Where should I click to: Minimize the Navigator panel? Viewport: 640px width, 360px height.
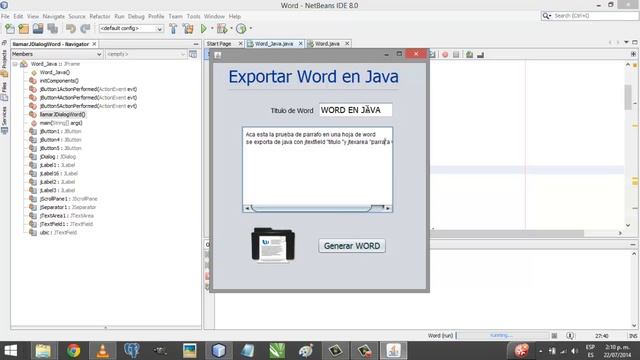click(x=196, y=44)
